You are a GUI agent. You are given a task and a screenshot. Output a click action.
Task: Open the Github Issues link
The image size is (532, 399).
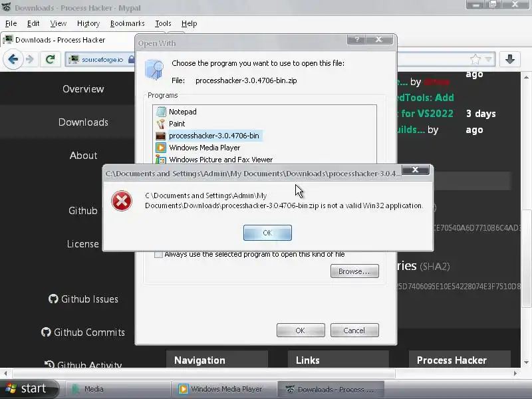(84, 299)
